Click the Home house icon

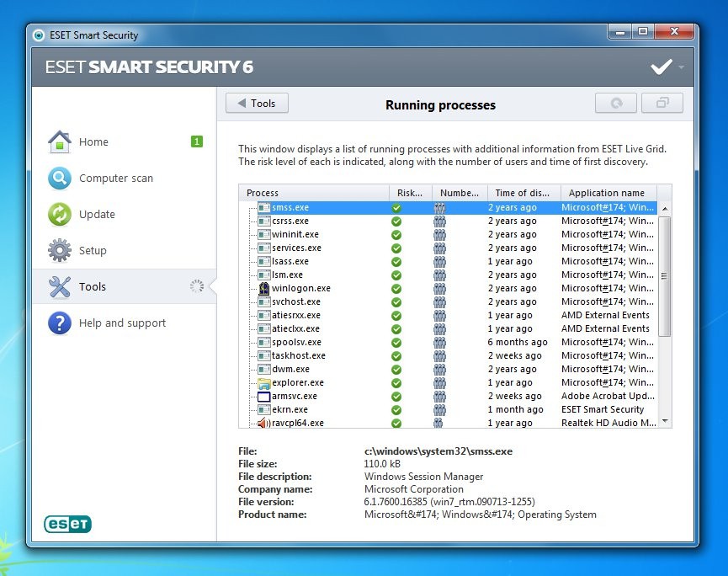click(59, 141)
